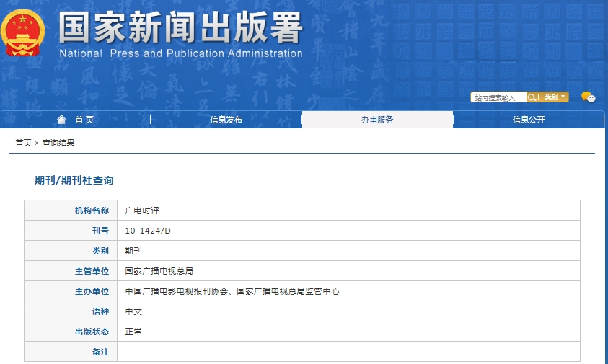Click the 正常 publication status value
Screen dimensions: 608x364
point(134,332)
